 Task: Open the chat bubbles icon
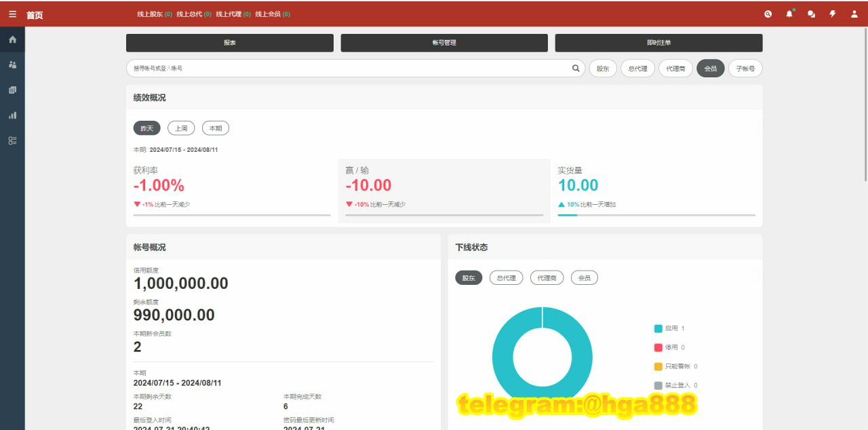tap(811, 14)
